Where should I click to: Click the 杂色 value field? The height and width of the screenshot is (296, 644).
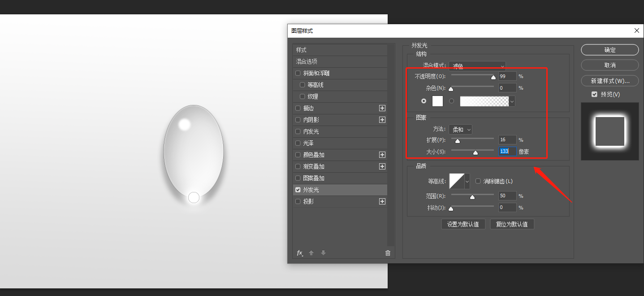pos(507,88)
